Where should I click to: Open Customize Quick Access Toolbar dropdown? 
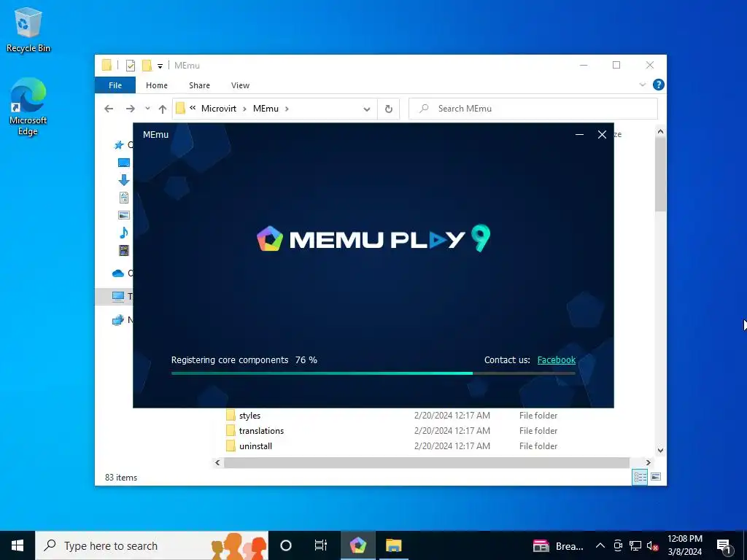tap(160, 66)
